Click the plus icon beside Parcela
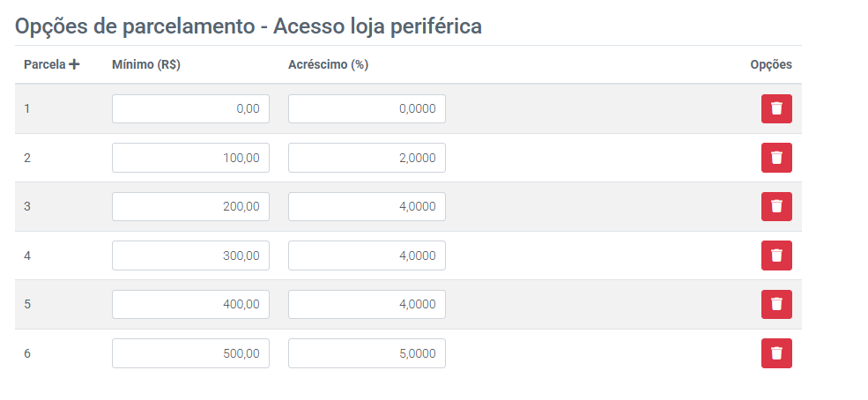Image resolution: width=868 pixels, height=400 pixels. coord(74,64)
